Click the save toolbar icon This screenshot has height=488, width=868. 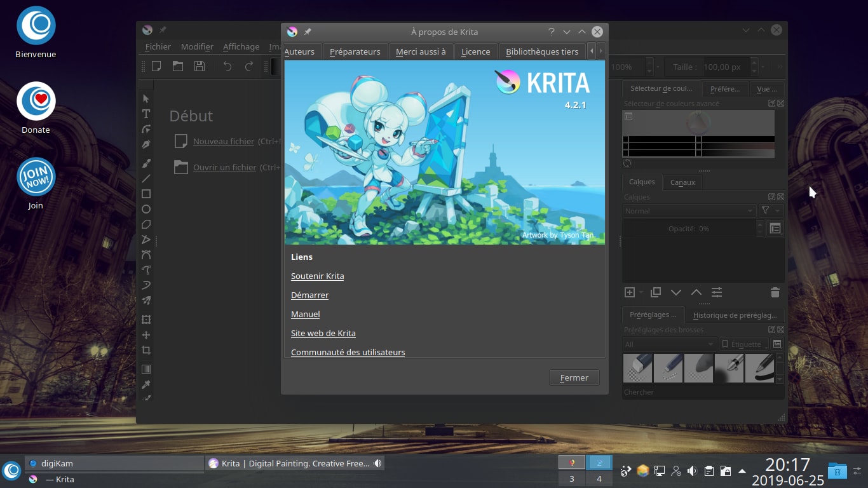click(x=200, y=66)
